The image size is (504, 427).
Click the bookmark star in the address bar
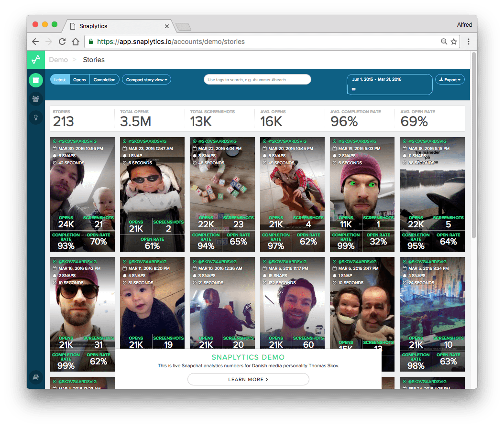tap(453, 42)
